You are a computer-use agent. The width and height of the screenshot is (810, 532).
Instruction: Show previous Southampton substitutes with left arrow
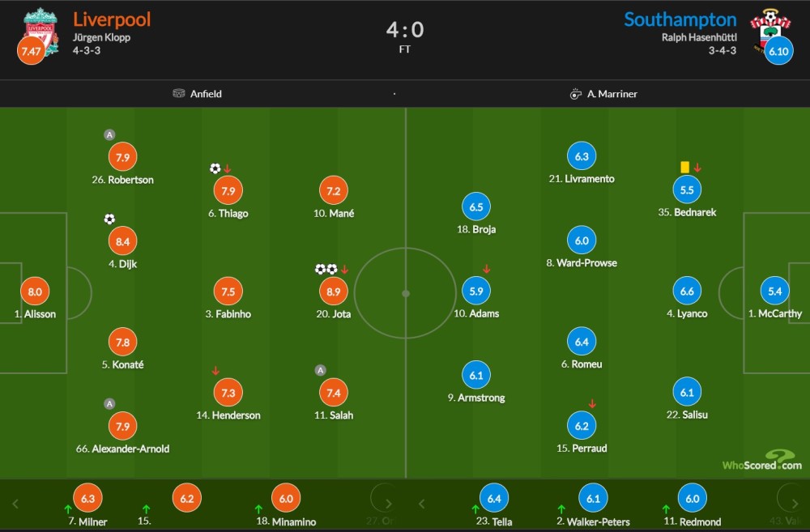coord(421,504)
